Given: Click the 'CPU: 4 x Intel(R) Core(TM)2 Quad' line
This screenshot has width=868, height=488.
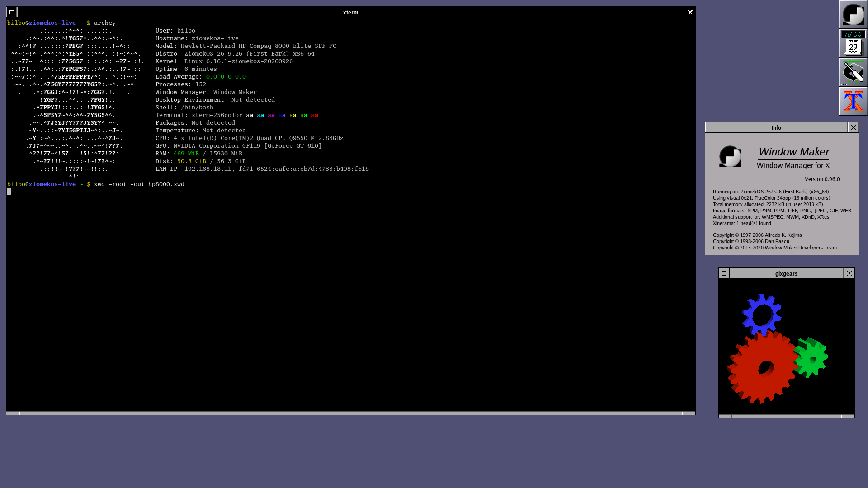Looking at the screenshot, I should pyautogui.click(x=250, y=138).
